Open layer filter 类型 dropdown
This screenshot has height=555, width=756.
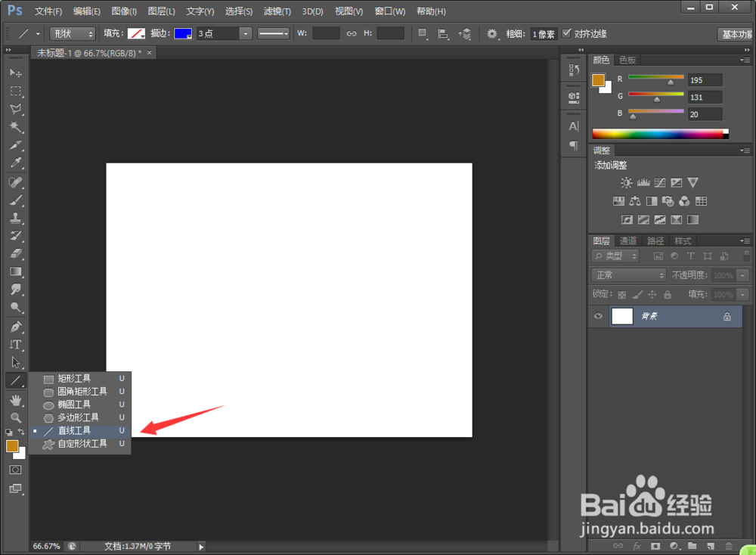click(615, 256)
